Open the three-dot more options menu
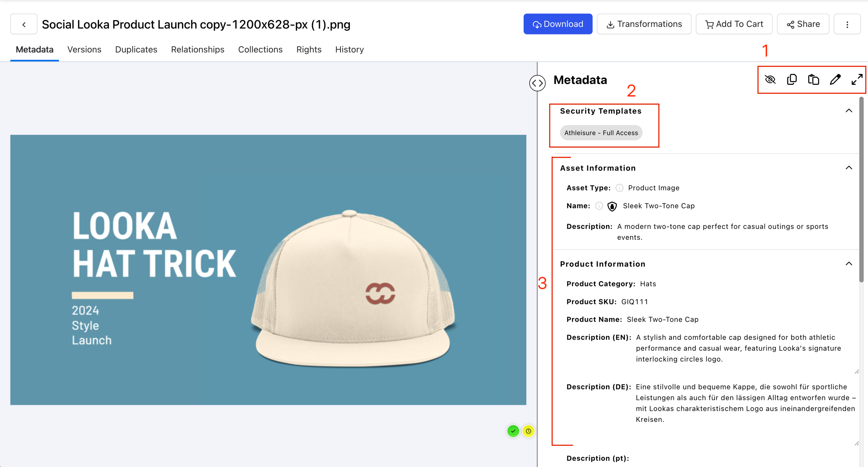 (847, 24)
